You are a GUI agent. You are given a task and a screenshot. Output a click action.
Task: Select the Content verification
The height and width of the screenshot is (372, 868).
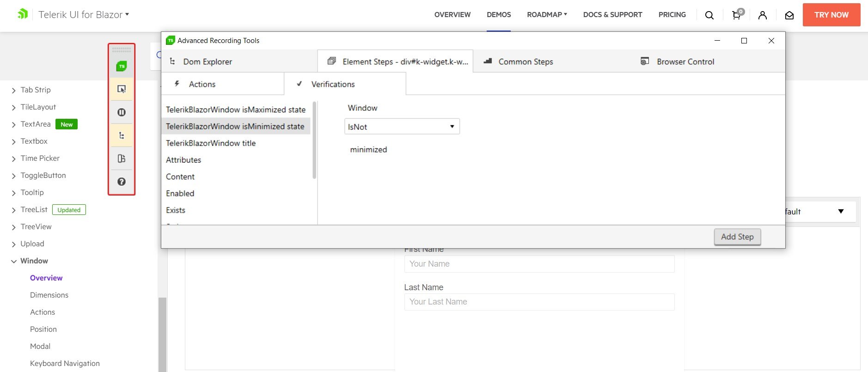tap(236, 177)
